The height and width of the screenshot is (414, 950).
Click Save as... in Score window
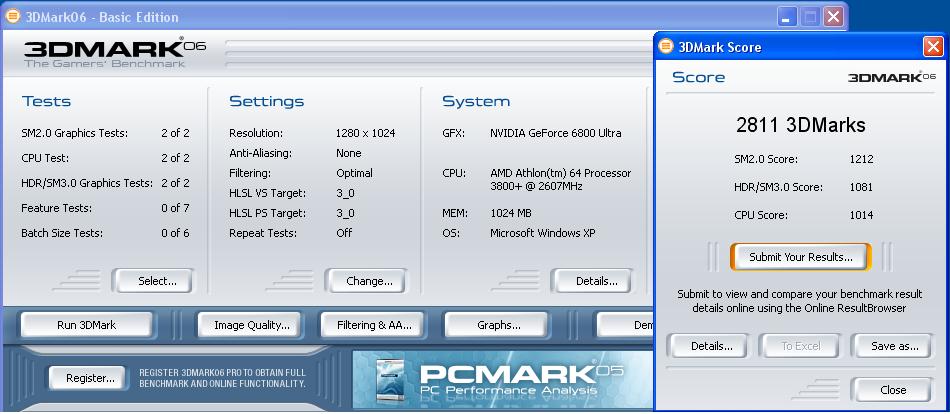tap(891, 346)
